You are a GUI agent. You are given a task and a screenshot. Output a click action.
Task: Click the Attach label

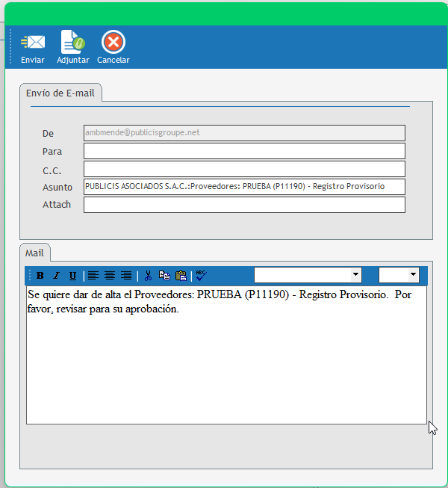(x=57, y=205)
